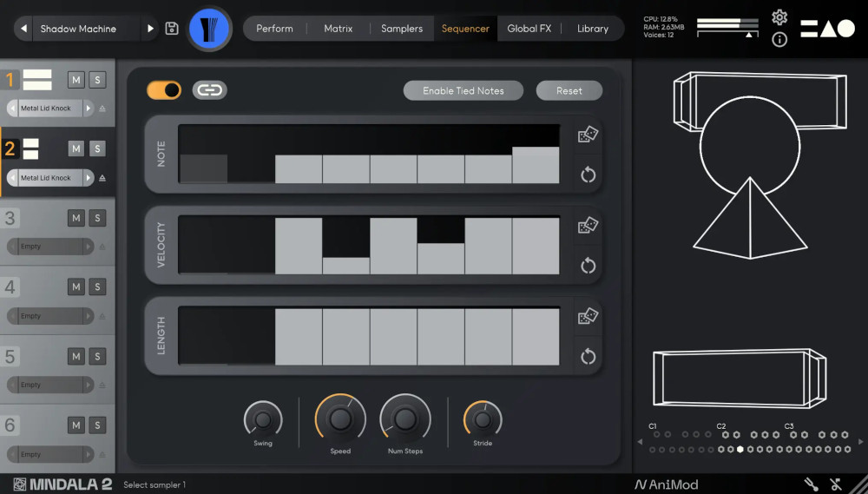
Task: Click the Speed knob
Action: click(x=340, y=419)
